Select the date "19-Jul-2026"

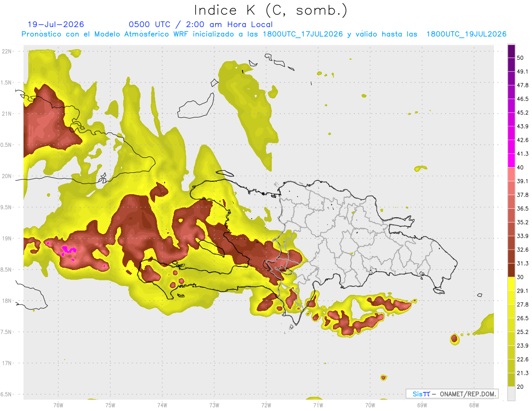click(x=55, y=24)
